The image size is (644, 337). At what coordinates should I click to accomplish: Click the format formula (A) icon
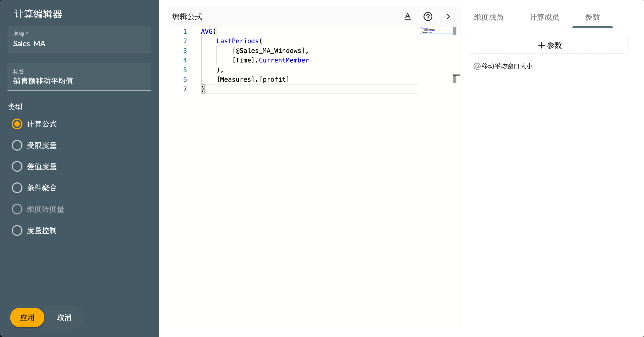tap(408, 17)
